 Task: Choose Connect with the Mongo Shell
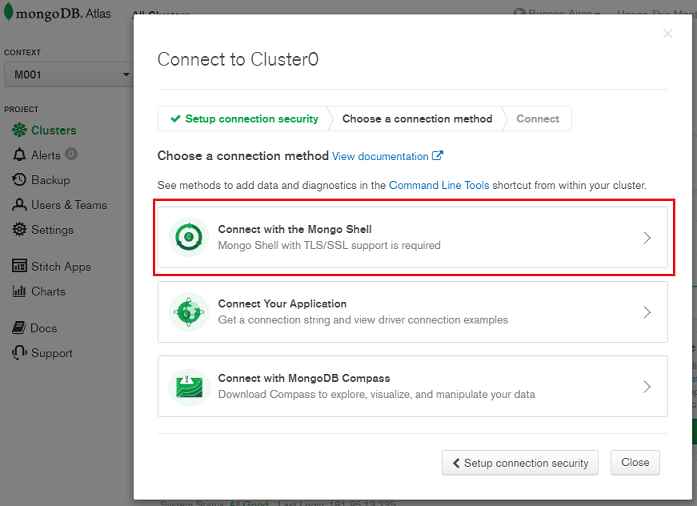pyautogui.click(x=413, y=237)
